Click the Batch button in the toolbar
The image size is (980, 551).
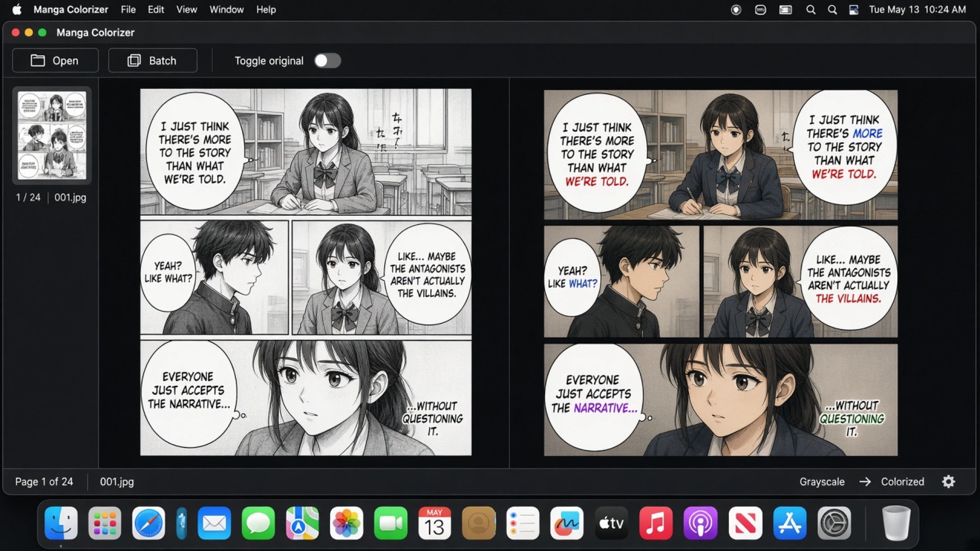click(x=153, y=61)
